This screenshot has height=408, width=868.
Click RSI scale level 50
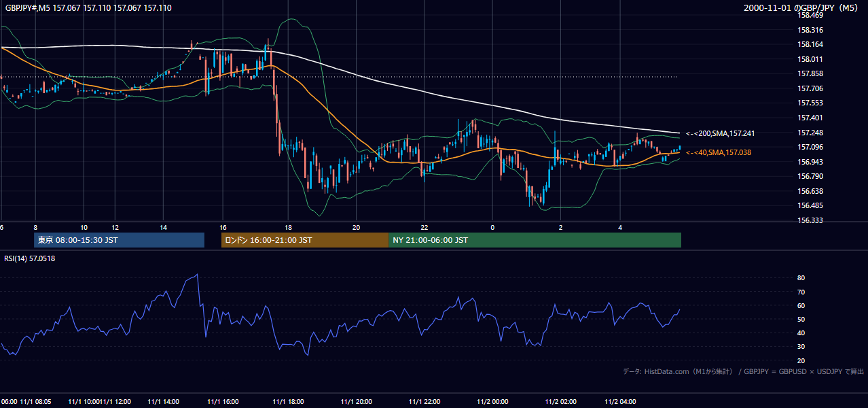coord(801,319)
